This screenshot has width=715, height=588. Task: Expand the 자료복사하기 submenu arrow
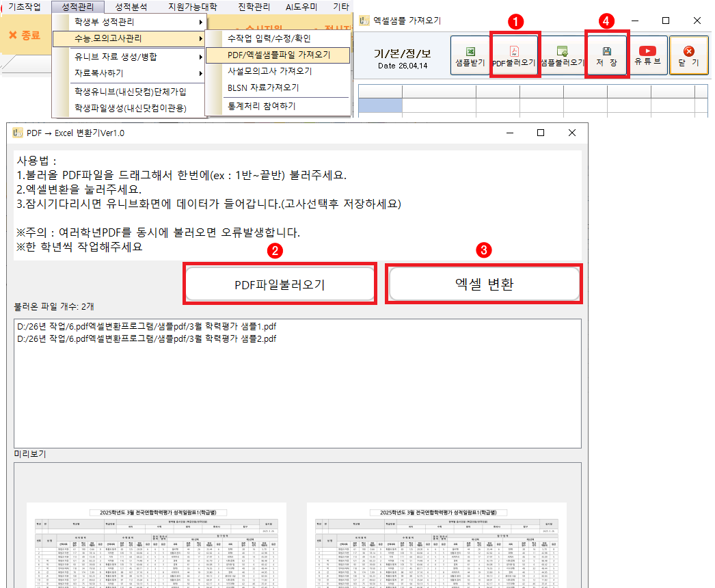[200, 73]
